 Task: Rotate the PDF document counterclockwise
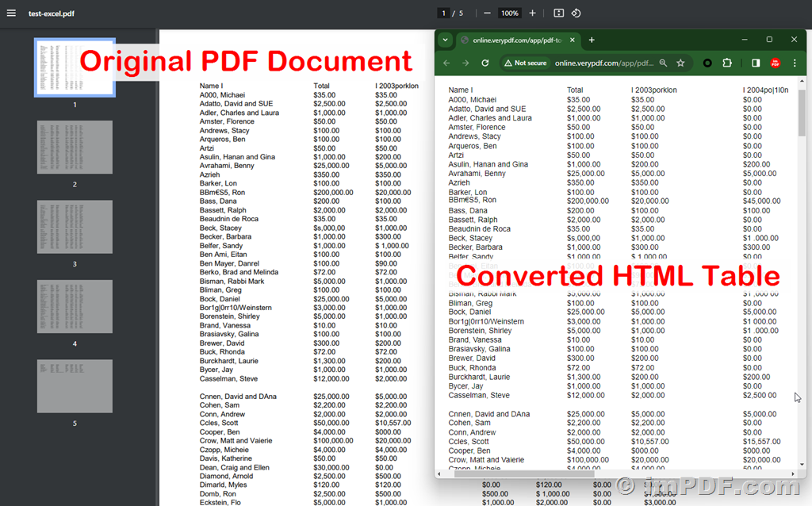[x=576, y=13]
